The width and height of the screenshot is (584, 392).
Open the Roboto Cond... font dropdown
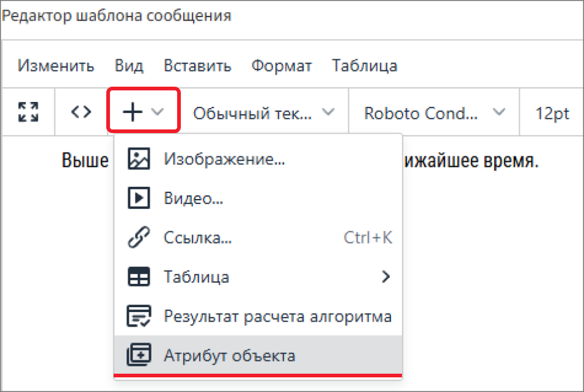[434, 112]
